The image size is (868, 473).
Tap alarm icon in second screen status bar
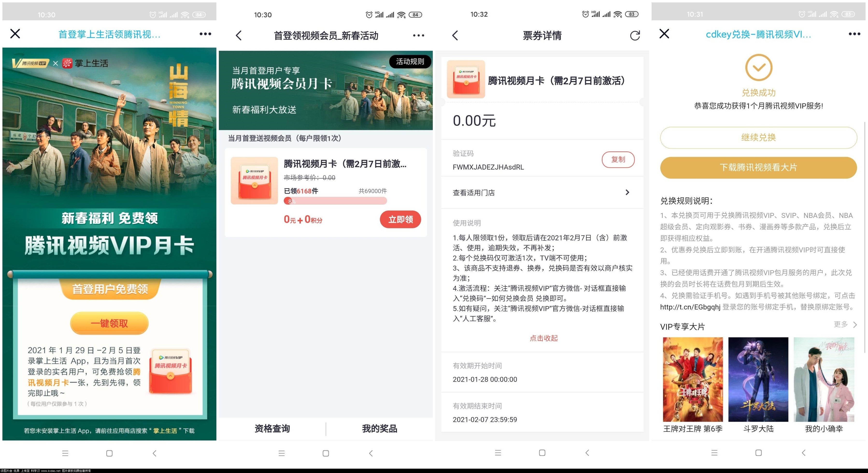pos(369,14)
